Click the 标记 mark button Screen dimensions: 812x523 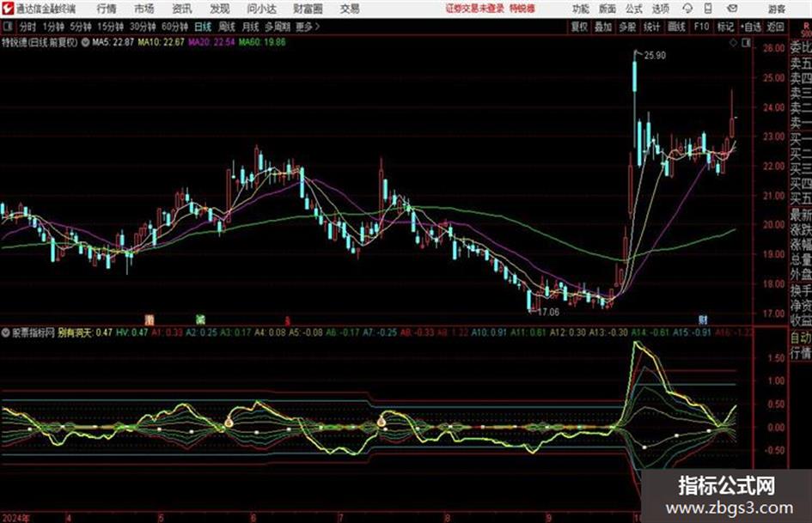725,27
